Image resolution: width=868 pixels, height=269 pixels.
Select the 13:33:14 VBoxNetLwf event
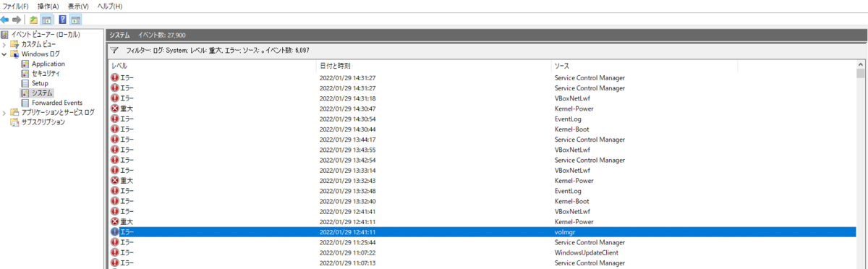coord(482,170)
